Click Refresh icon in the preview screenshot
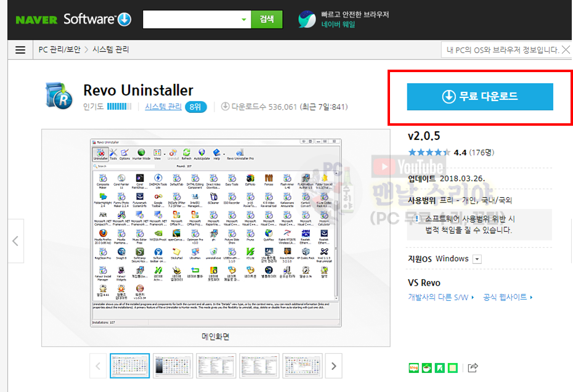The width and height of the screenshot is (573, 392). (x=186, y=154)
